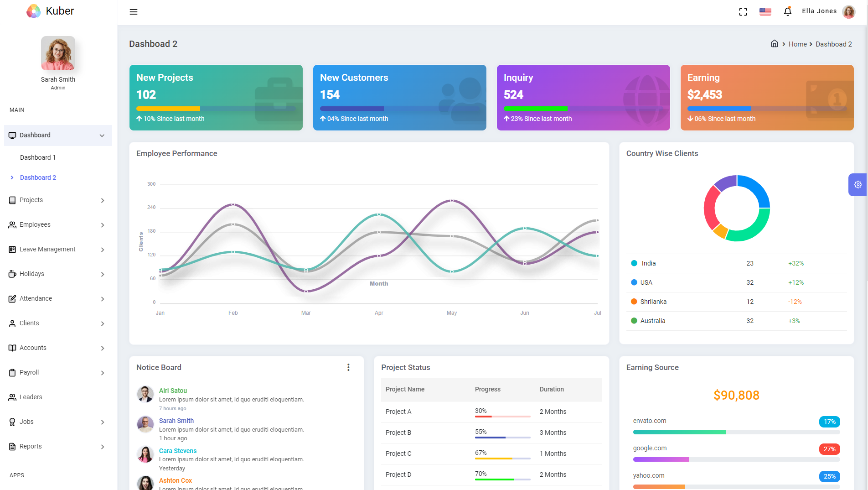Viewport: 868px width, 490px height.
Task: Select Dashboard 1 in the sidebar
Action: click(38, 157)
